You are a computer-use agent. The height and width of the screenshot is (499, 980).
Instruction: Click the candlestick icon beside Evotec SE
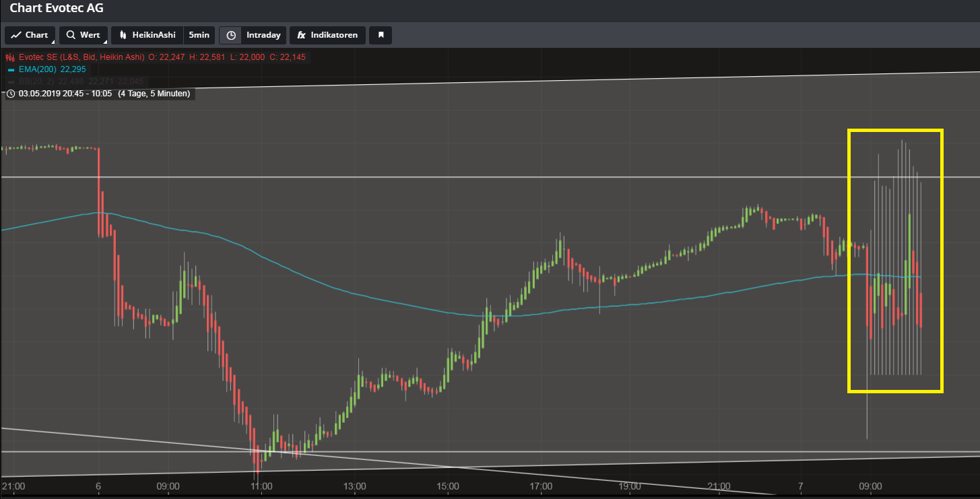[x=10, y=57]
